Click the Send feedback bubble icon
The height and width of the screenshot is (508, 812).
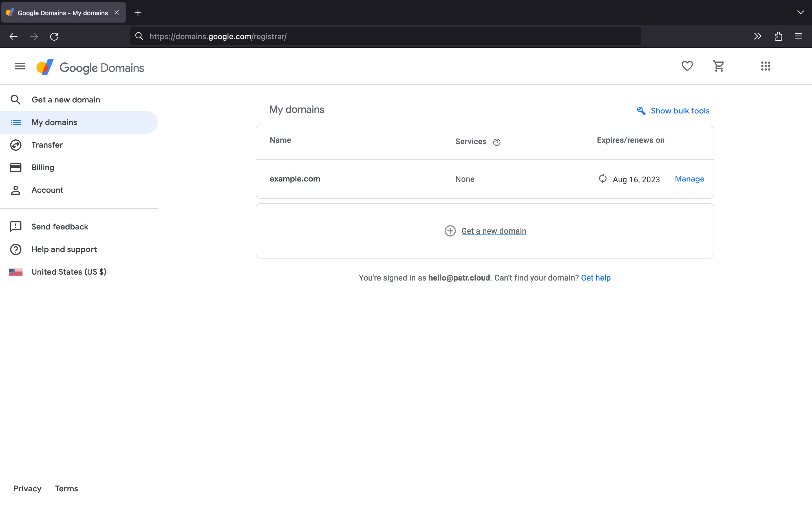pos(16,227)
